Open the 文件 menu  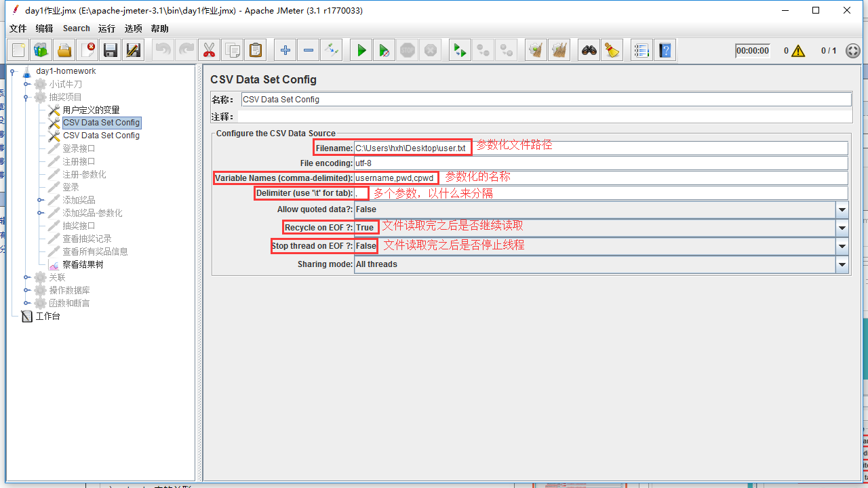18,28
